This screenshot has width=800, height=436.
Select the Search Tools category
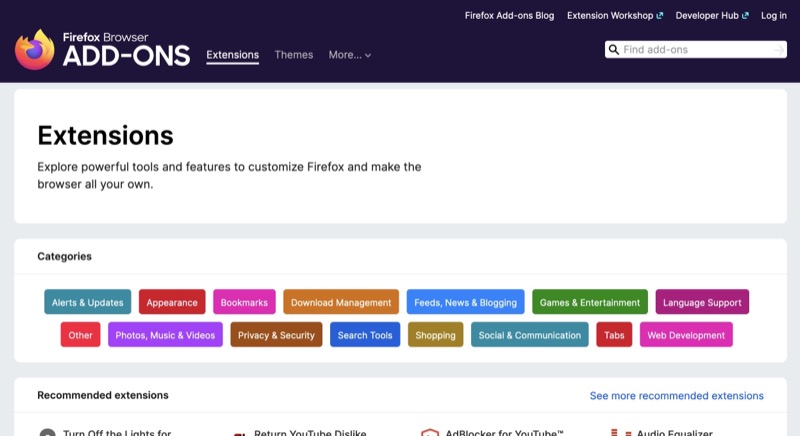coord(365,335)
